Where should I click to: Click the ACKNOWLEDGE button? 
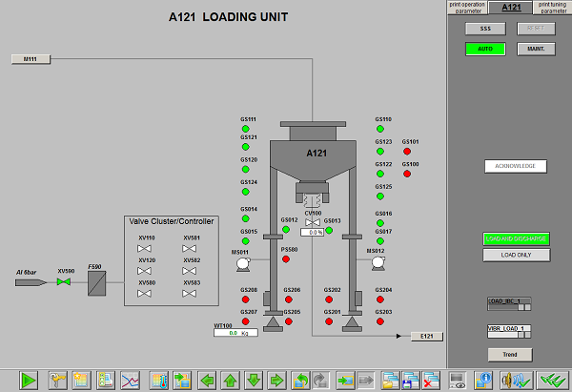tap(516, 166)
